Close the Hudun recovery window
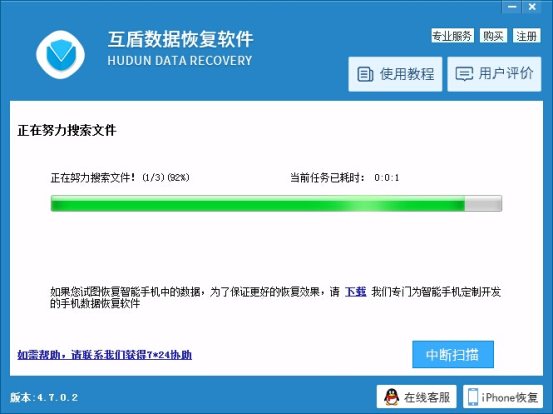Screen dimensions: 553x414 coord(532,7)
